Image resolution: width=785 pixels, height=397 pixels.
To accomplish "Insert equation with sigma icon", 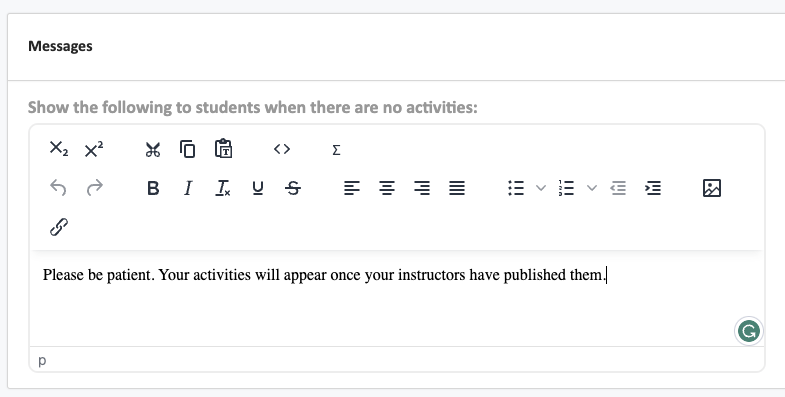I will (x=336, y=150).
